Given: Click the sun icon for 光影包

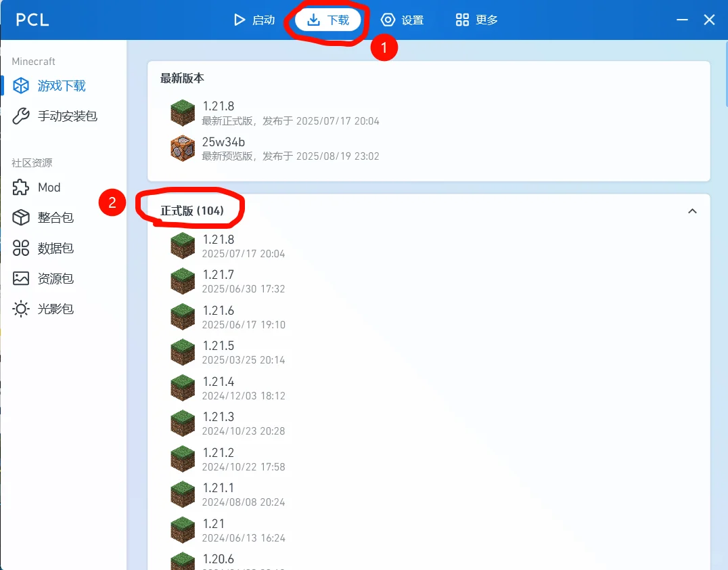Looking at the screenshot, I should coord(21,309).
